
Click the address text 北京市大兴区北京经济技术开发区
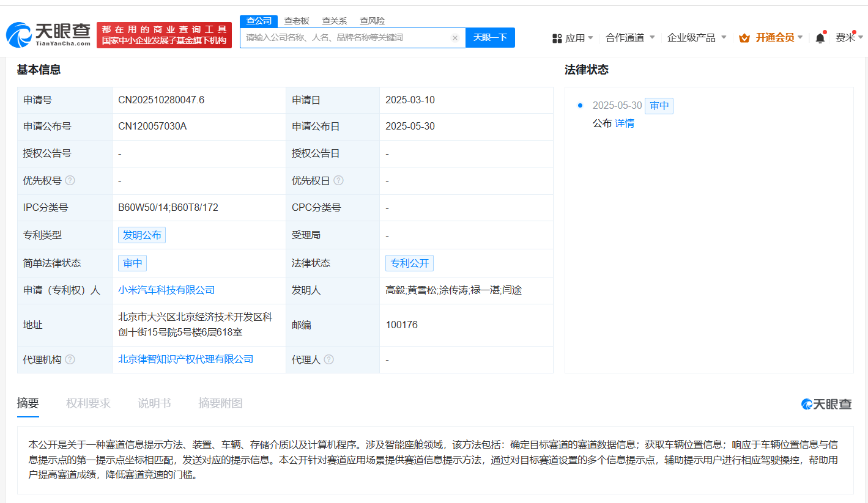click(x=190, y=317)
